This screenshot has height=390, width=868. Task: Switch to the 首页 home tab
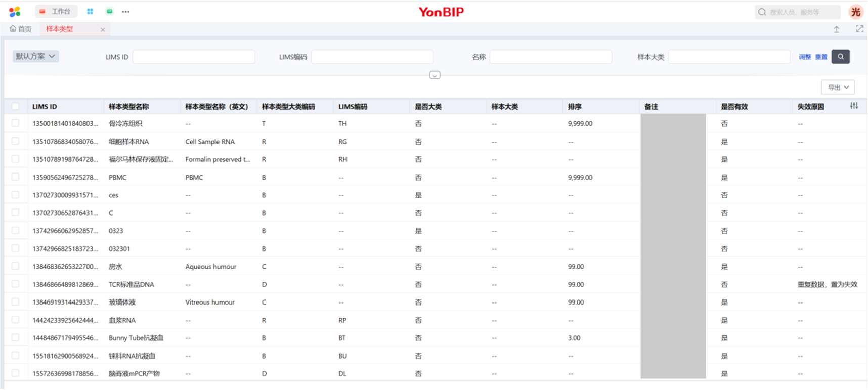tap(21, 29)
